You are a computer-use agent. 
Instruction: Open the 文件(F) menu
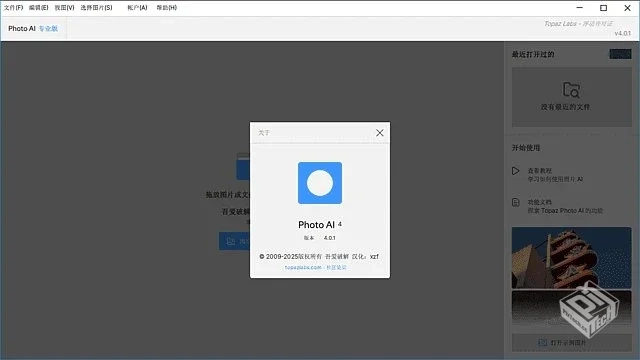click(x=13, y=7)
